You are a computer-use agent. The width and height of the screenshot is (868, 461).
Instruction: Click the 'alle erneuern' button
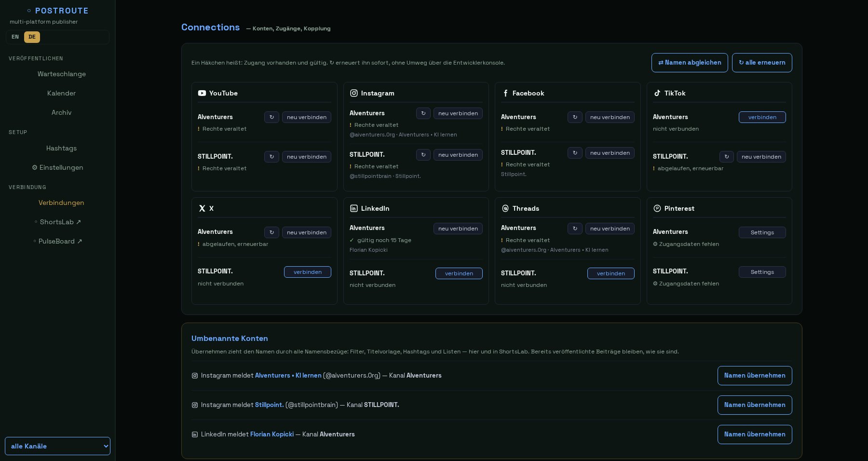pyautogui.click(x=762, y=63)
